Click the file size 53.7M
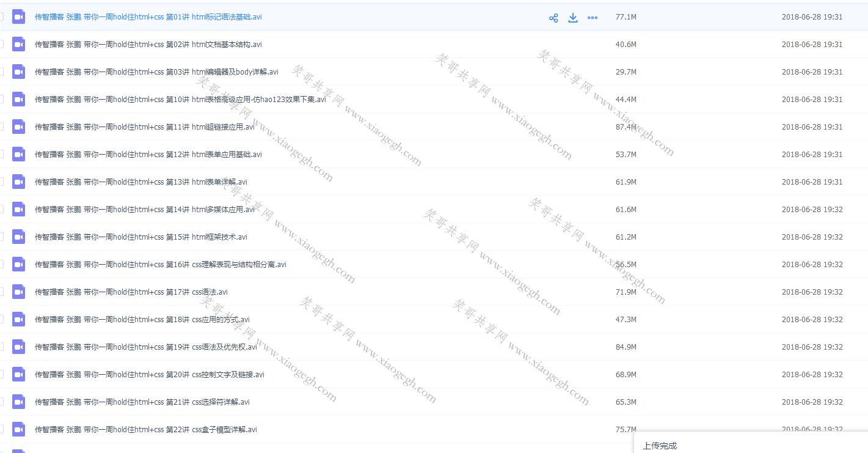 pos(626,155)
